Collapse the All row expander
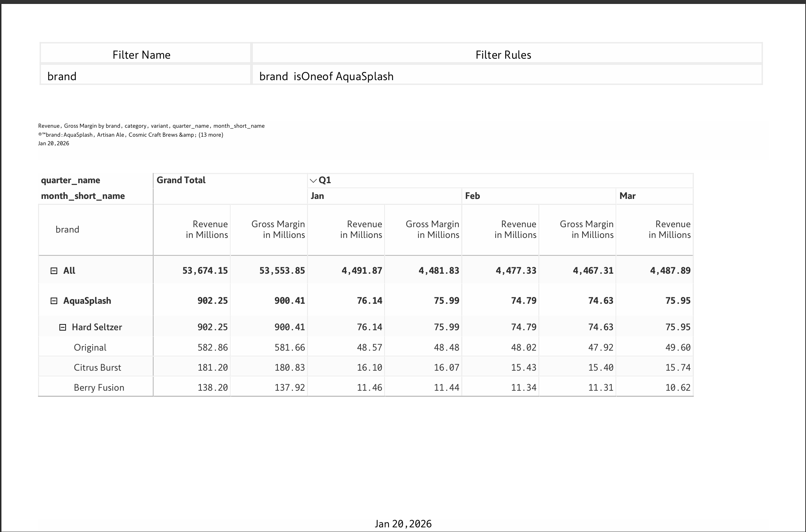This screenshot has width=806, height=532. point(54,271)
